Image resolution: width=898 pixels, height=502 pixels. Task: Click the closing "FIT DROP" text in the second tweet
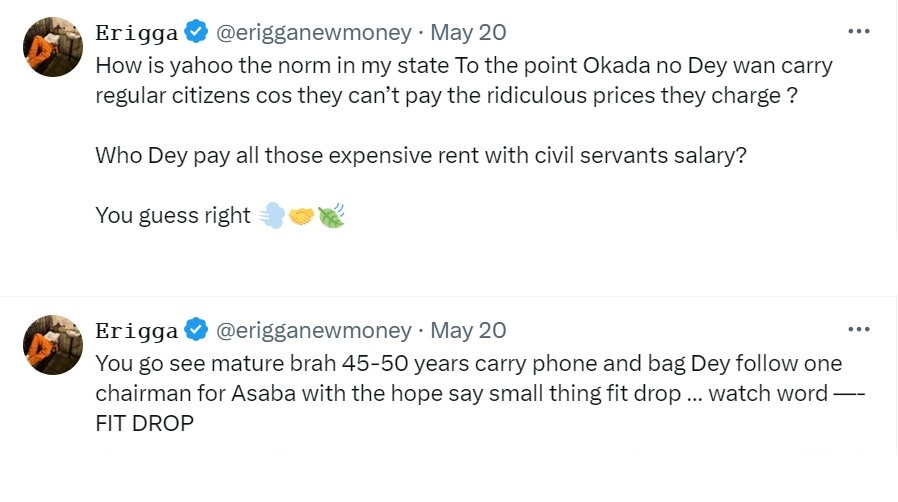pos(144,424)
